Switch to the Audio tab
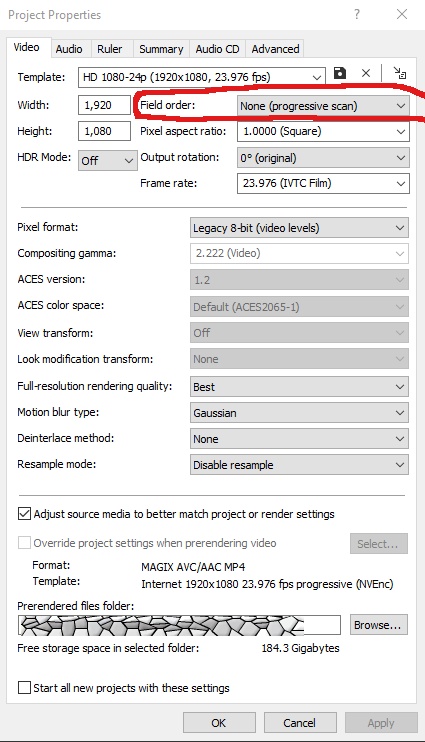 click(x=69, y=49)
